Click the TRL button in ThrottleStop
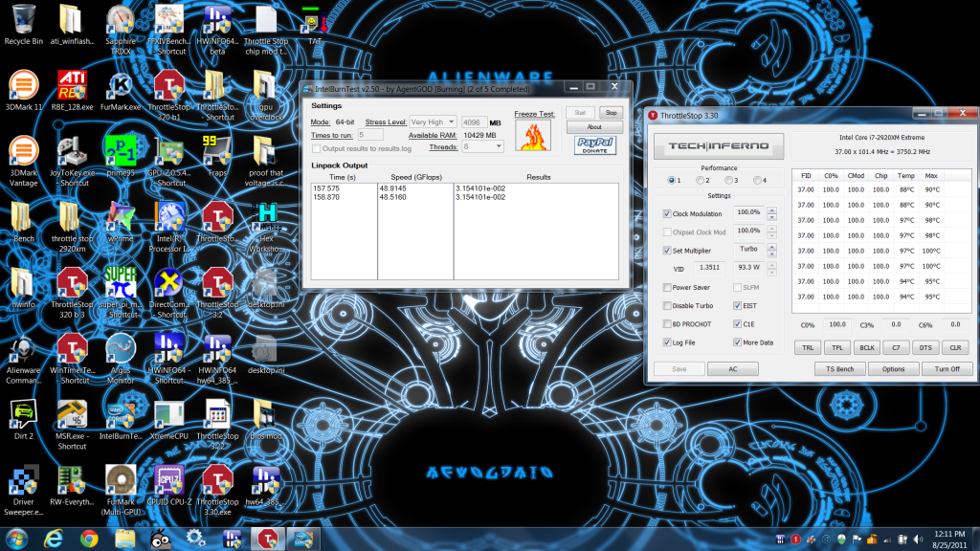 point(808,348)
